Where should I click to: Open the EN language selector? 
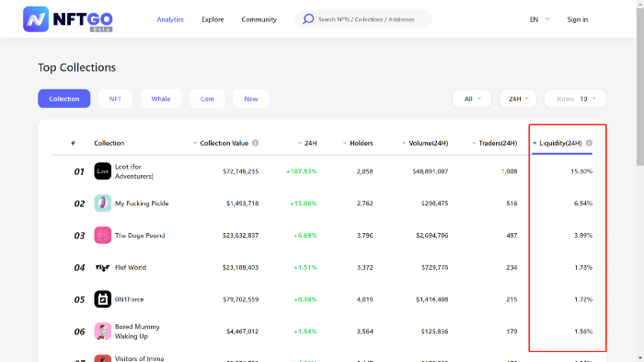tap(539, 19)
